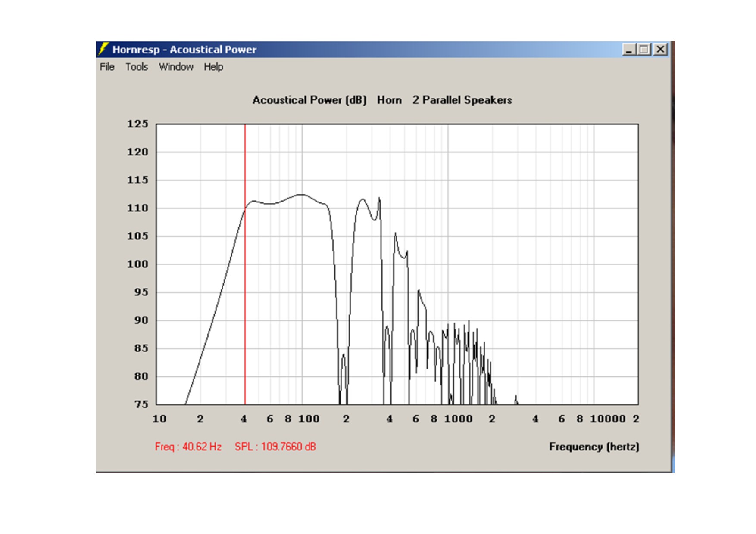Image resolution: width=756 pixels, height=534 pixels.
Task: Maximize the Hornresp window
Action: (x=644, y=50)
